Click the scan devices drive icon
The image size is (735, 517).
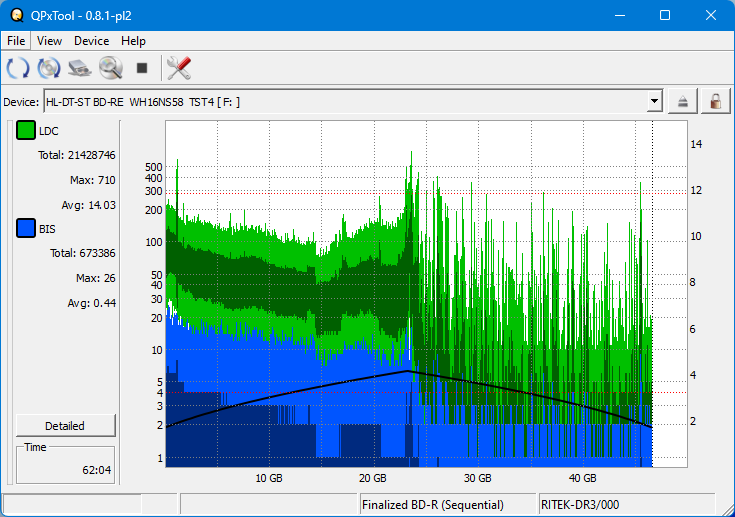click(x=80, y=68)
